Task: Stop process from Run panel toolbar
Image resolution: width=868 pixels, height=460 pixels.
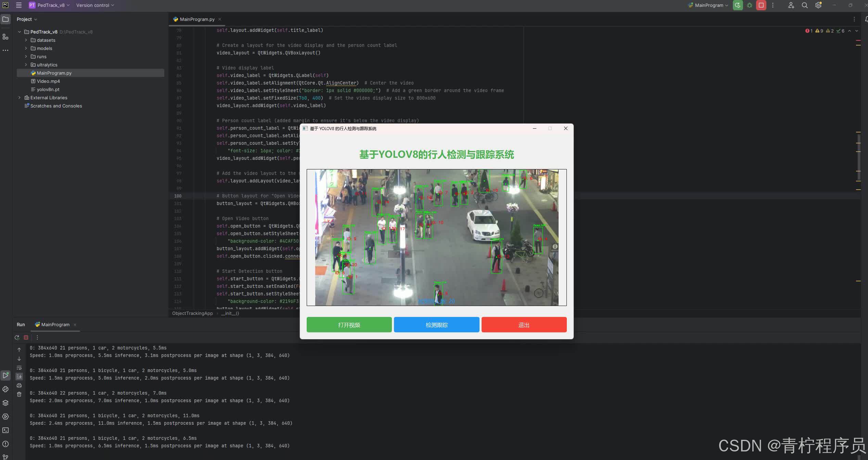Action: (26, 337)
